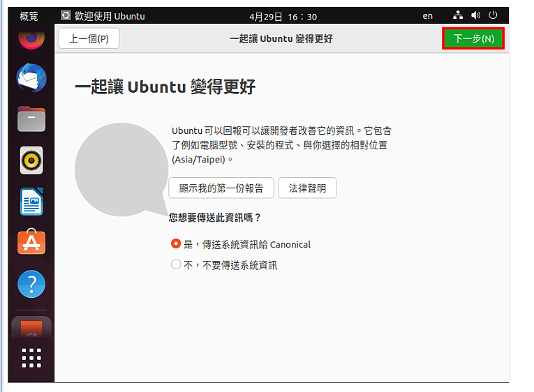Show applications grid
The width and height of the screenshot is (534, 392).
(31, 358)
